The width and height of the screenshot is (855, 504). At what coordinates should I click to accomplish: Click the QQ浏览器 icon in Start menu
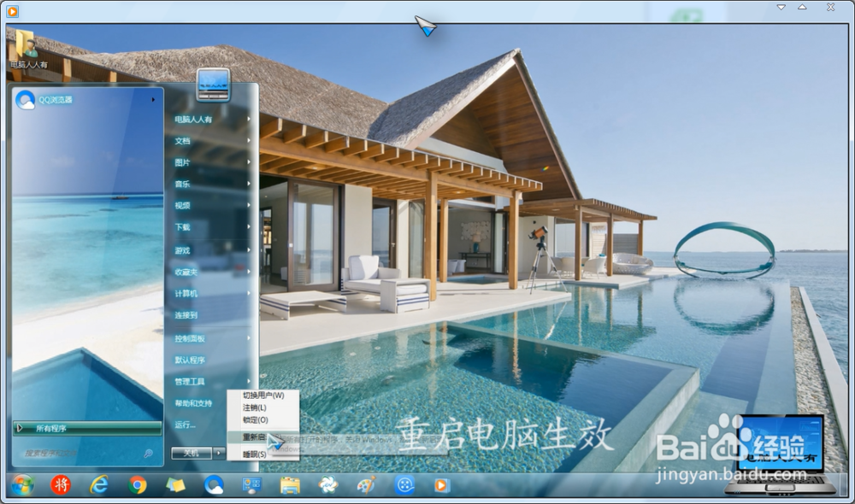pos(25,100)
